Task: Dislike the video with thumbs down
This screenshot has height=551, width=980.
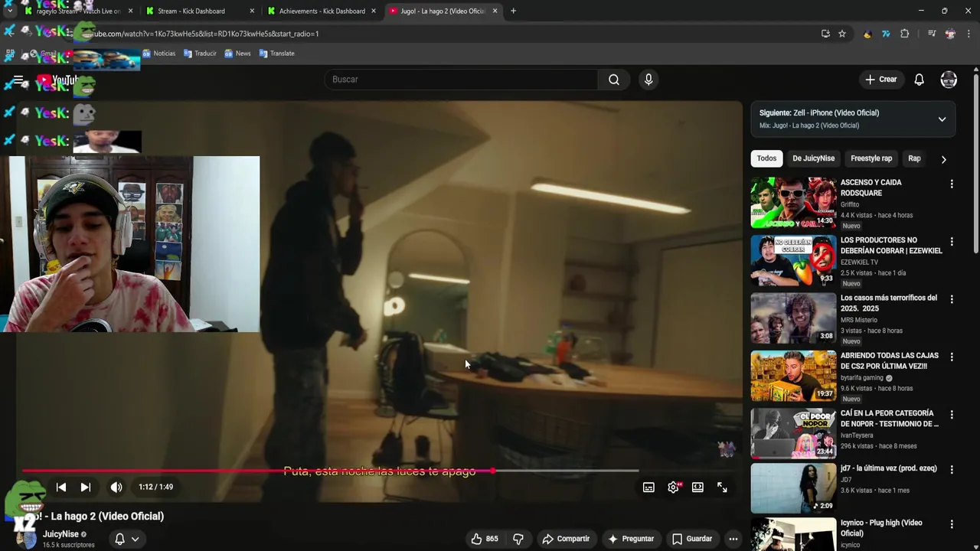Action: point(518,539)
